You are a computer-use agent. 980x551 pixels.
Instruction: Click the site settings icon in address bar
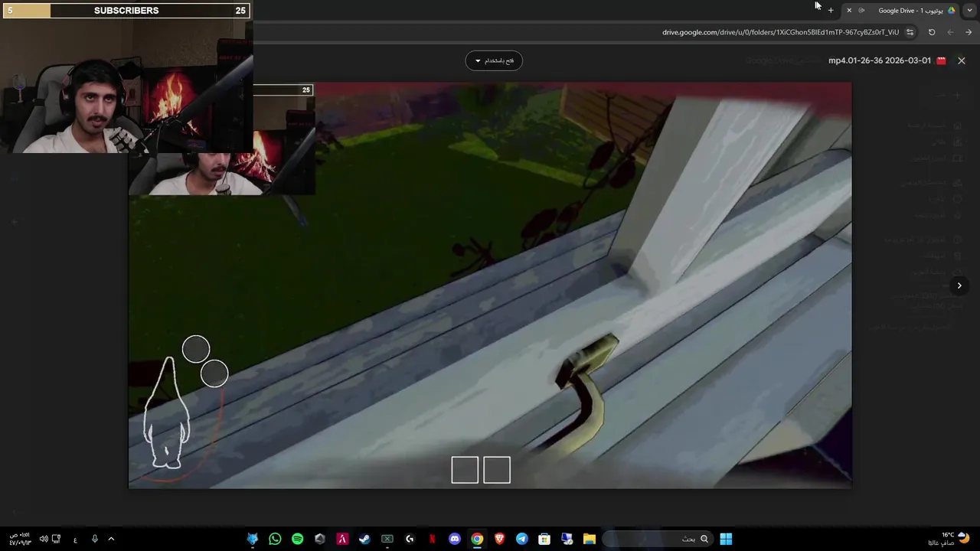(x=910, y=32)
